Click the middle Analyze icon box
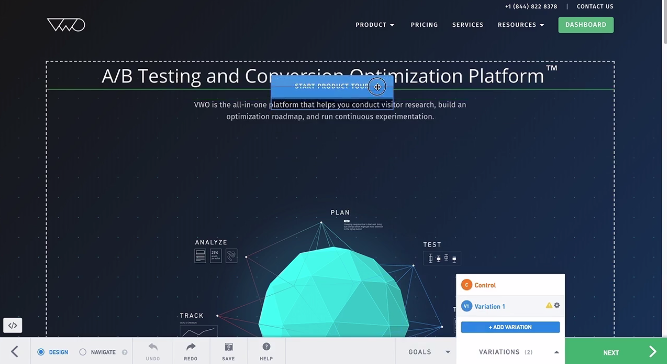The width and height of the screenshot is (667, 364). (x=216, y=256)
